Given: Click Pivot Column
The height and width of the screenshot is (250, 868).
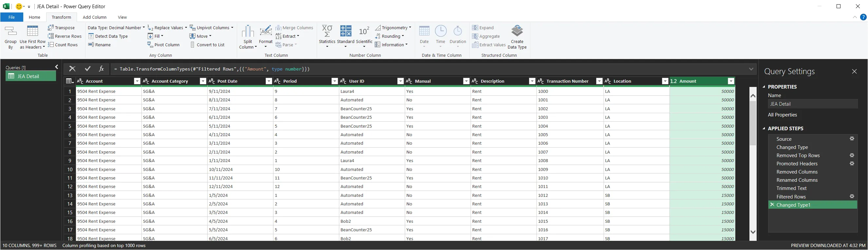Looking at the screenshot, I should click(164, 45).
